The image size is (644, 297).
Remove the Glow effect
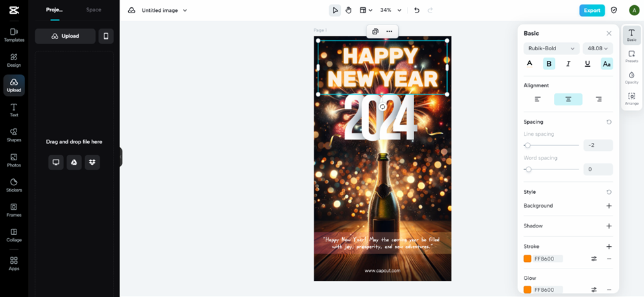click(609, 290)
